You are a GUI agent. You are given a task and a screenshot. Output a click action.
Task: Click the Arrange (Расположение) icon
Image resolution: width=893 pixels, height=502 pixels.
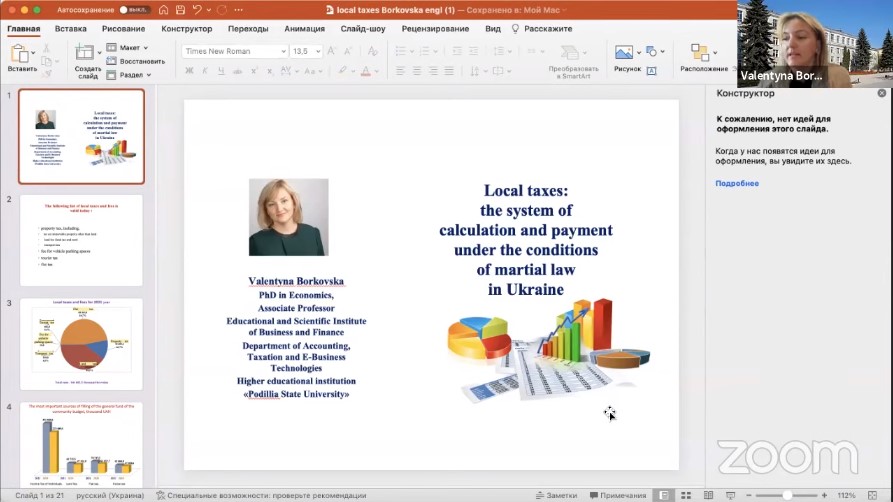[699, 52]
